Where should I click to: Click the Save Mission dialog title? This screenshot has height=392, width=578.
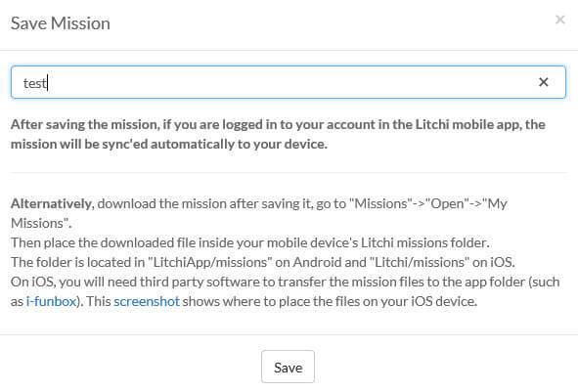click(61, 23)
